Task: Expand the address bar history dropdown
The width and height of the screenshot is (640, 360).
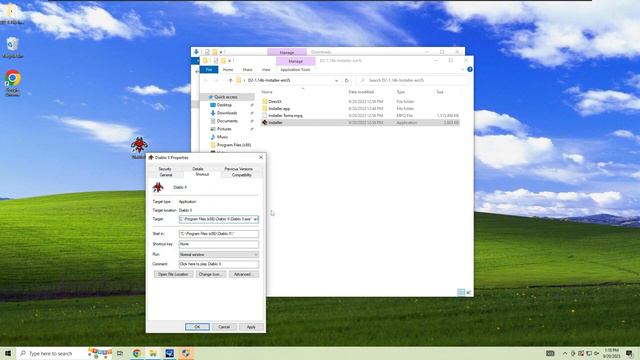Action: pyautogui.click(x=336, y=80)
